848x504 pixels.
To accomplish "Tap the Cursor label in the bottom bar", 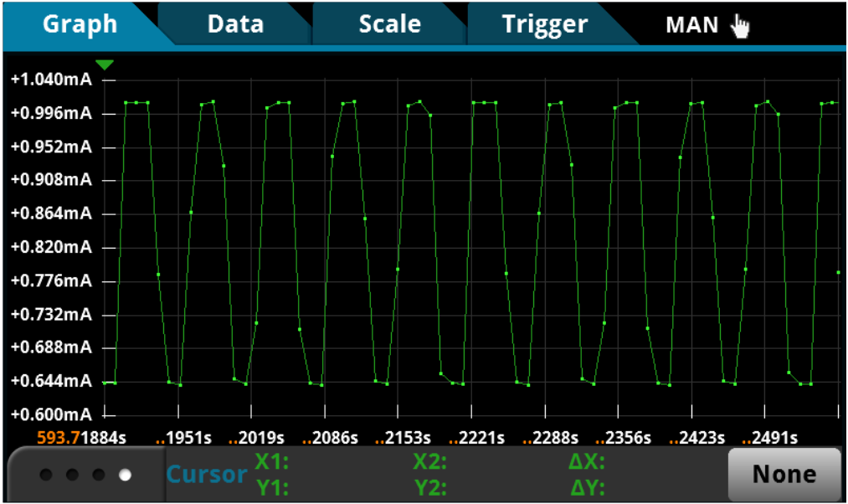I will click(207, 474).
